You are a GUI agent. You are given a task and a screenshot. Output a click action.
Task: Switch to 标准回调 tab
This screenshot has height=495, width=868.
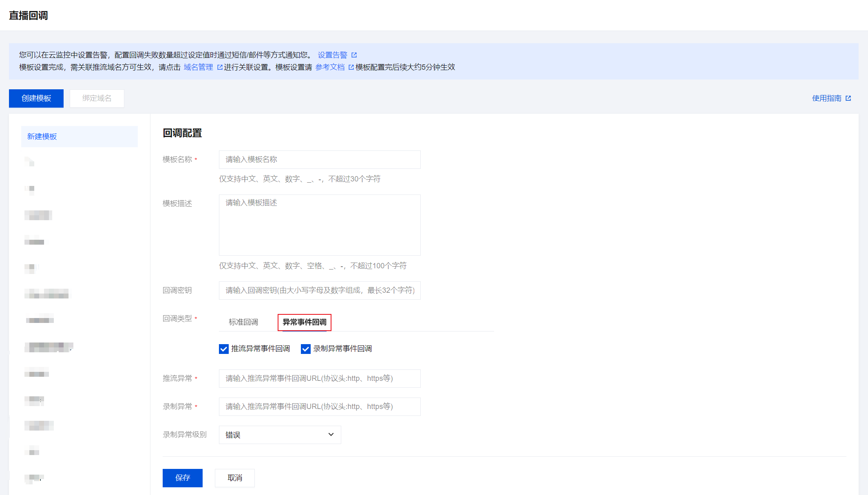(243, 322)
